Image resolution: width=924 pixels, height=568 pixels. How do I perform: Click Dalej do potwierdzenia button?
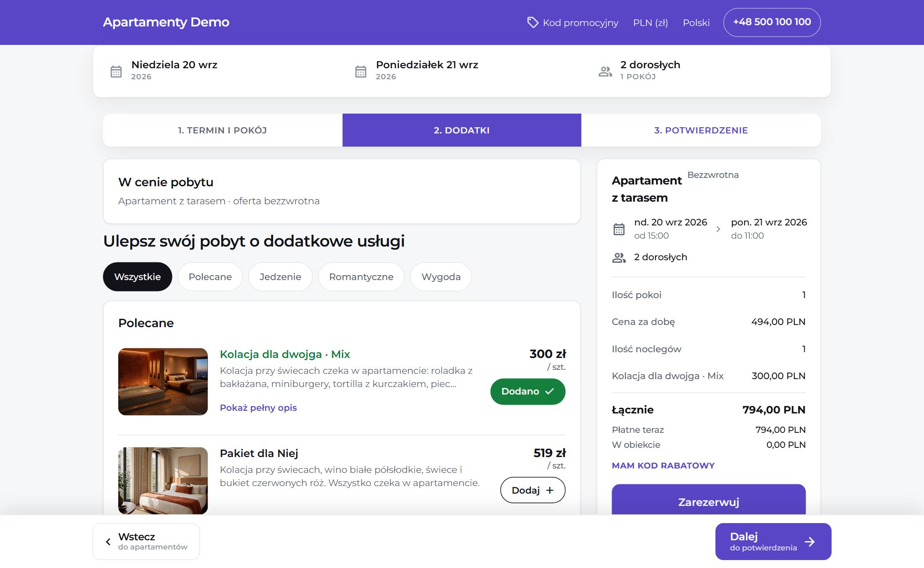coord(773,542)
